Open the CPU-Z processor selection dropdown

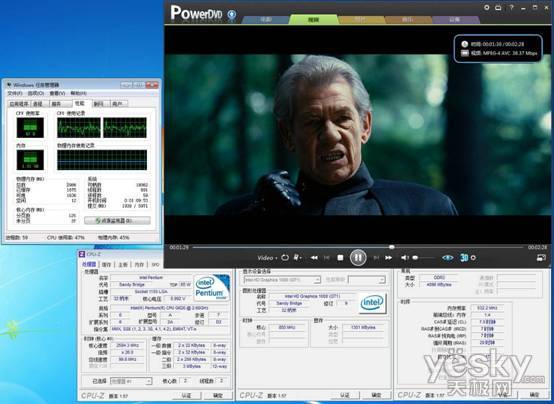(131, 381)
